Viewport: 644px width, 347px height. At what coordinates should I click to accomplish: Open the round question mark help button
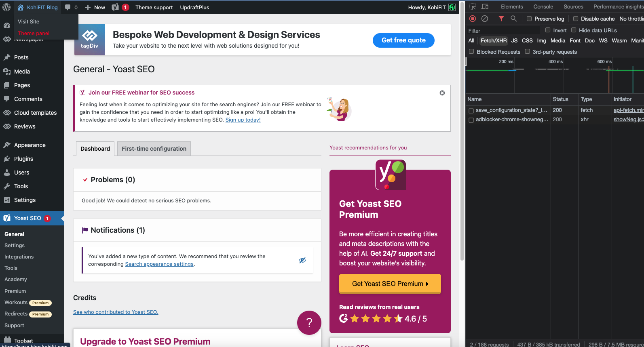pos(309,322)
